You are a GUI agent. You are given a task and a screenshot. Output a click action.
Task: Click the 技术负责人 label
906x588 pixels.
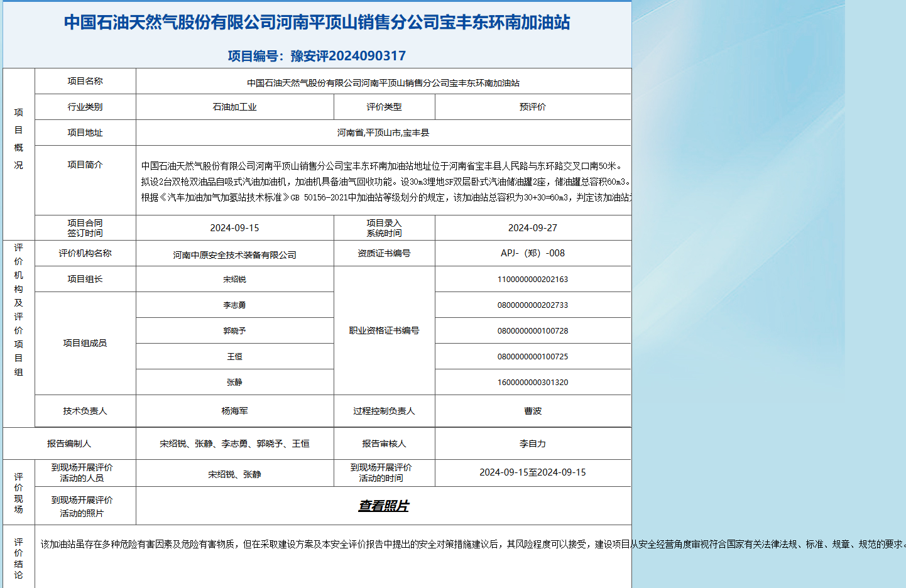tap(85, 411)
